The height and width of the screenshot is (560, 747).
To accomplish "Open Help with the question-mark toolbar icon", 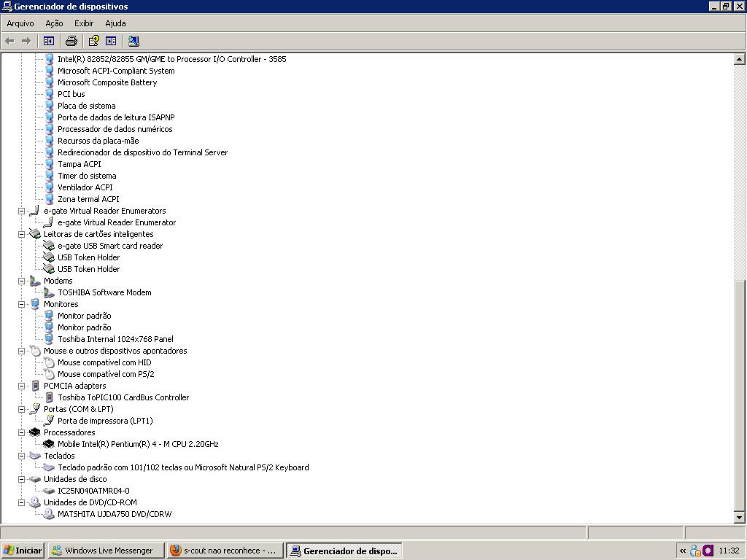I will click(94, 41).
